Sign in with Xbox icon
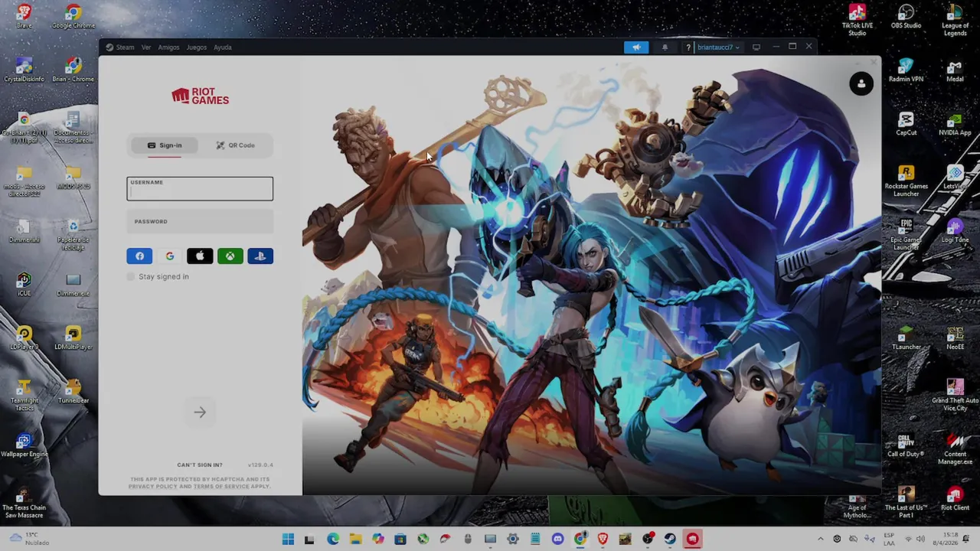Image resolution: width=980 pixels, height=551 pixels. (230, 256)
